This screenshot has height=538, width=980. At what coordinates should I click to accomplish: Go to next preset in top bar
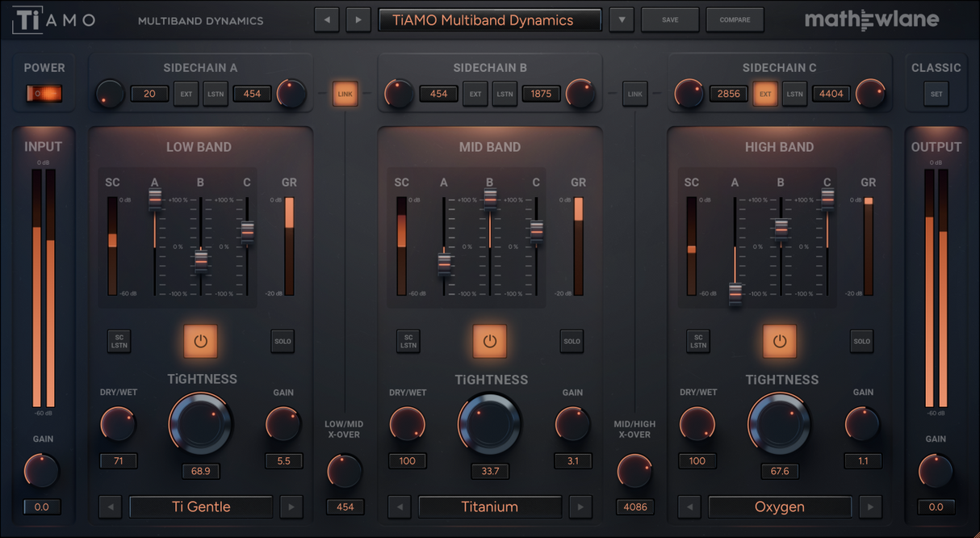pyautogui.click(x=358, y=20)
